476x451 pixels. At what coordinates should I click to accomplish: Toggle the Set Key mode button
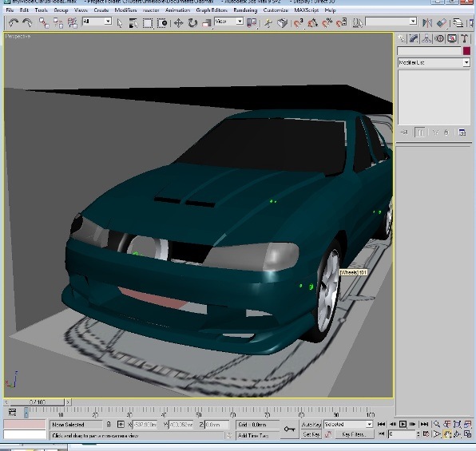click(x=311, y=434)
